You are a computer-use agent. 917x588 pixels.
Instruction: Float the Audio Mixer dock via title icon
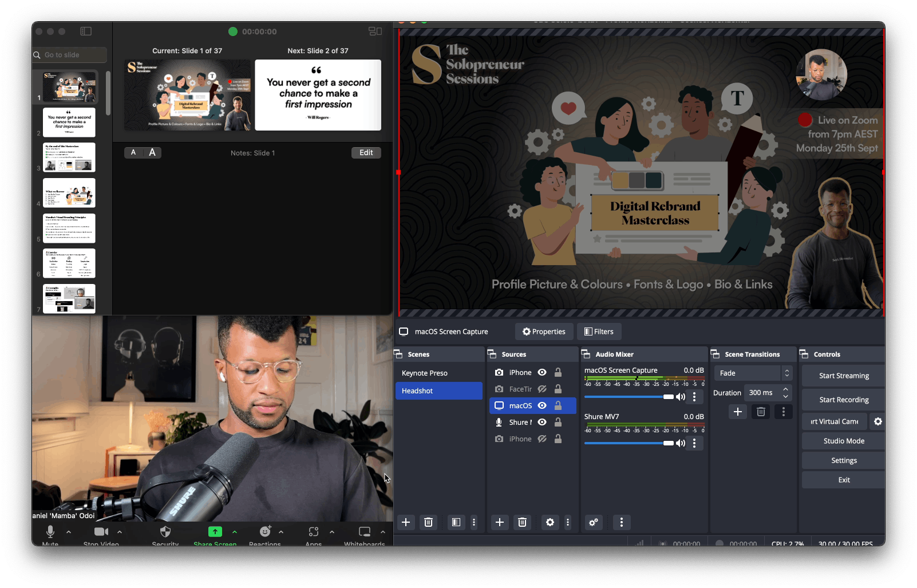point(586,354)
